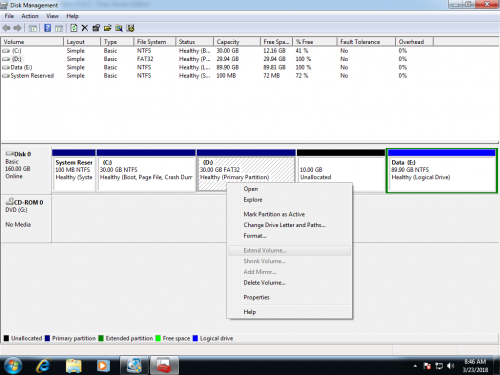The image size is (500, 375).
Task: Launch Internet Explorer from taskbar
Action: pyautogui.click(x=43, y=366)
